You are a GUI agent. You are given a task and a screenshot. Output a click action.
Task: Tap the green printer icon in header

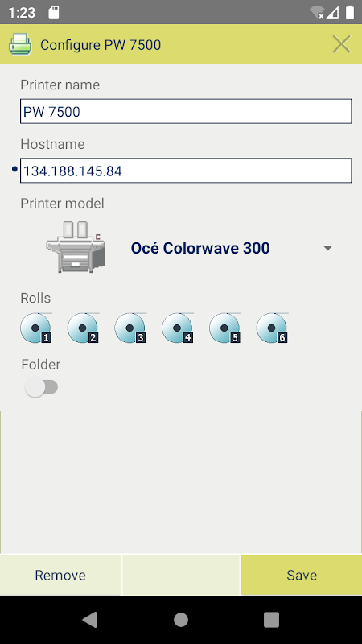(20, 44)
